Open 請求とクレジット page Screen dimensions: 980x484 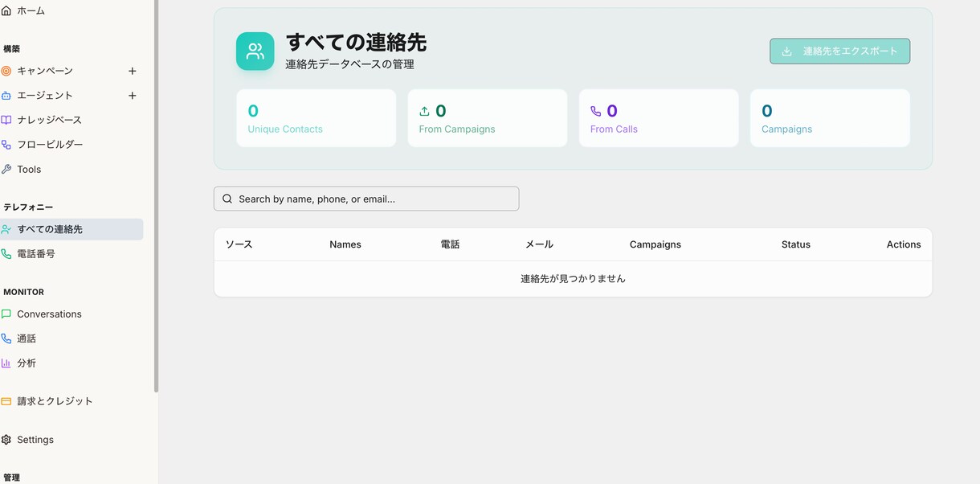(55, 401)
